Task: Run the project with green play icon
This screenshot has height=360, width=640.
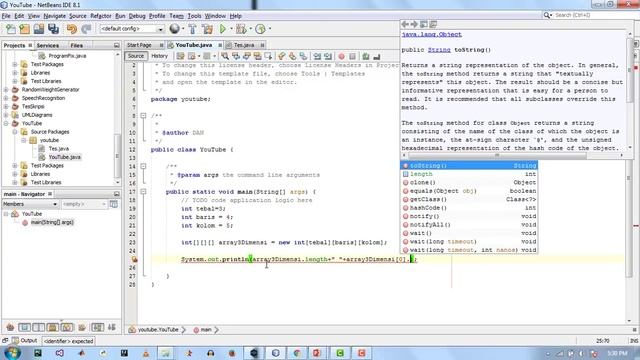Action: click(x=223, y=29)
